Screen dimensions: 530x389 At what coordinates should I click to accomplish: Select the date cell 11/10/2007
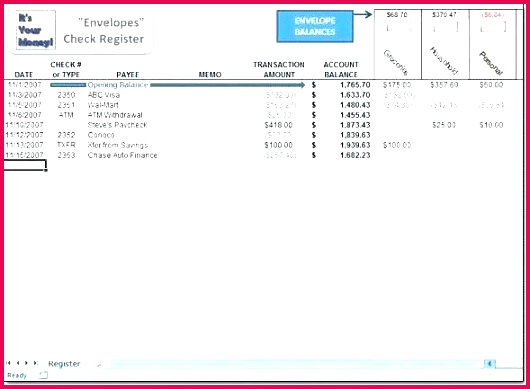coord(24,125)
